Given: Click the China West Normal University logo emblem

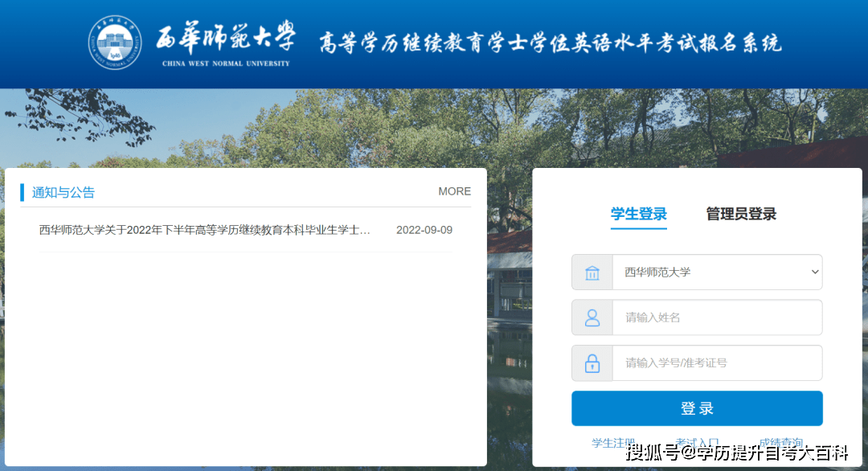Looking at the screenshot, I should (115, 43).
